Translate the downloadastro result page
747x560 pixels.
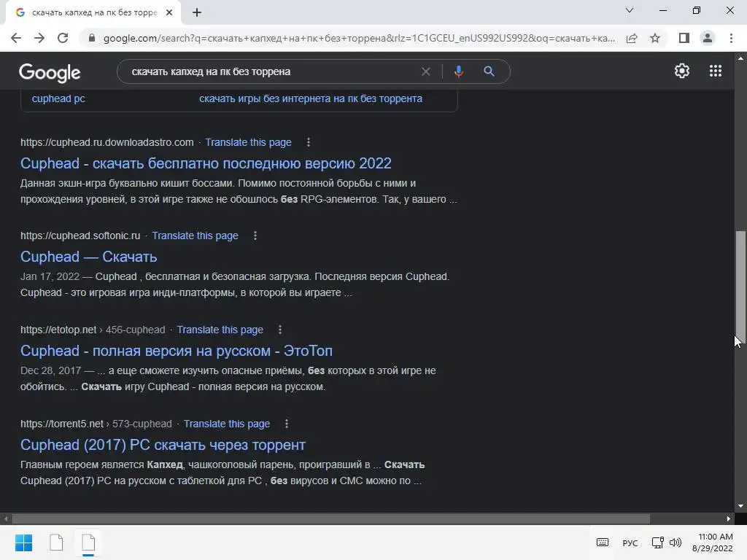click(248, 142)
